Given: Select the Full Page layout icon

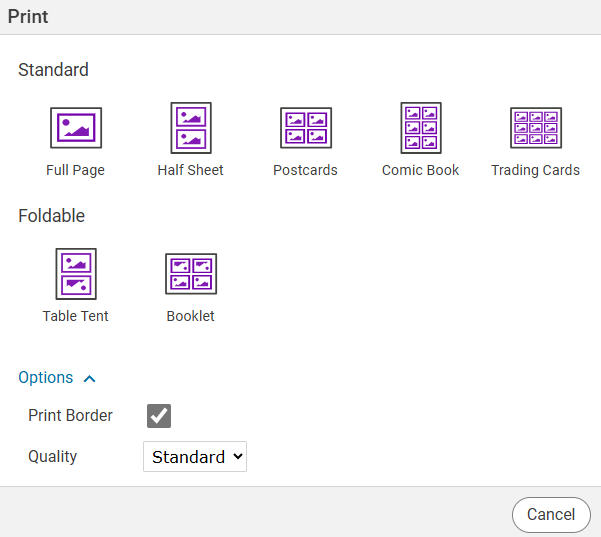Looking at the screenshot, I should 75,128.
